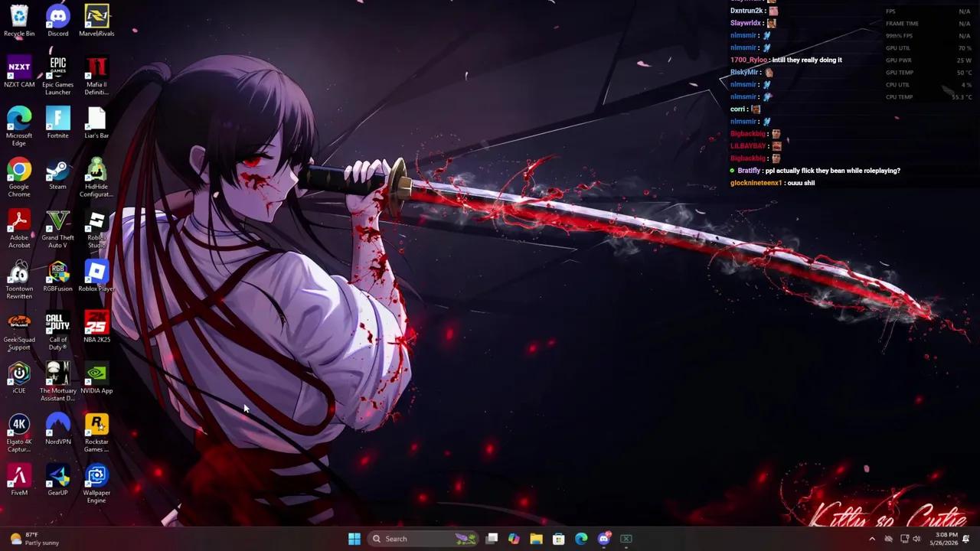Screen dimensions: 980x551
Task: Select the Adobe Acrobat desktop icon
Action: click(19, 229)
